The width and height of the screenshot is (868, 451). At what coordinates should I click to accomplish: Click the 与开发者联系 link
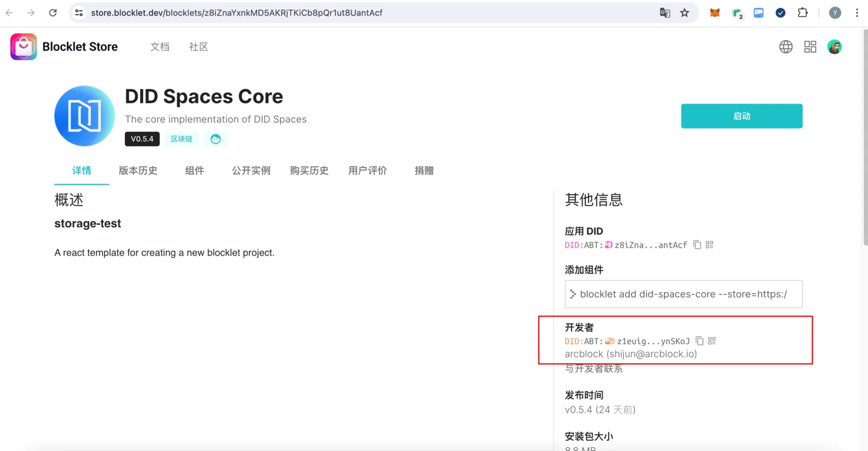pyautogui.click(x=593, y=369)
